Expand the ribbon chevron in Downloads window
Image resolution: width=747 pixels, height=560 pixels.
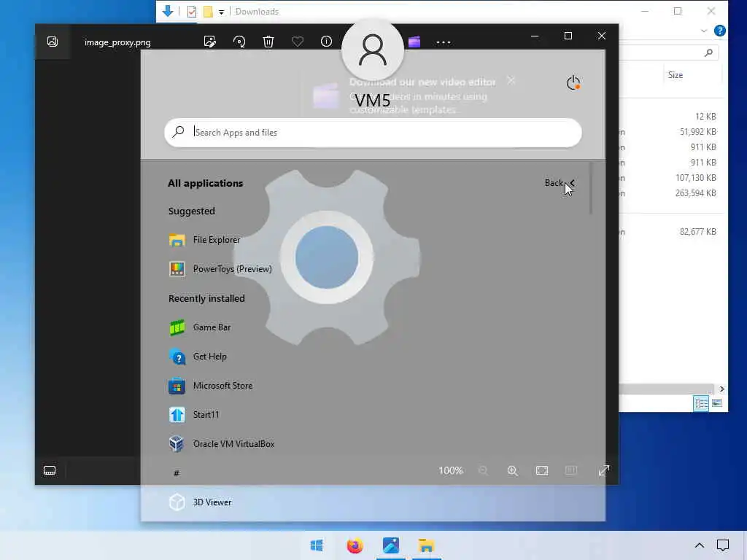(704, 31)
